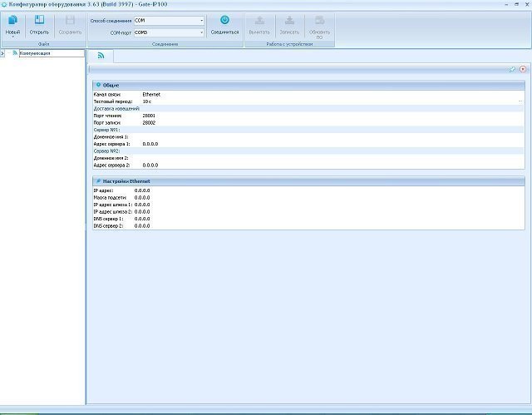Click the Сервер №1 subheader

(106, 130)
